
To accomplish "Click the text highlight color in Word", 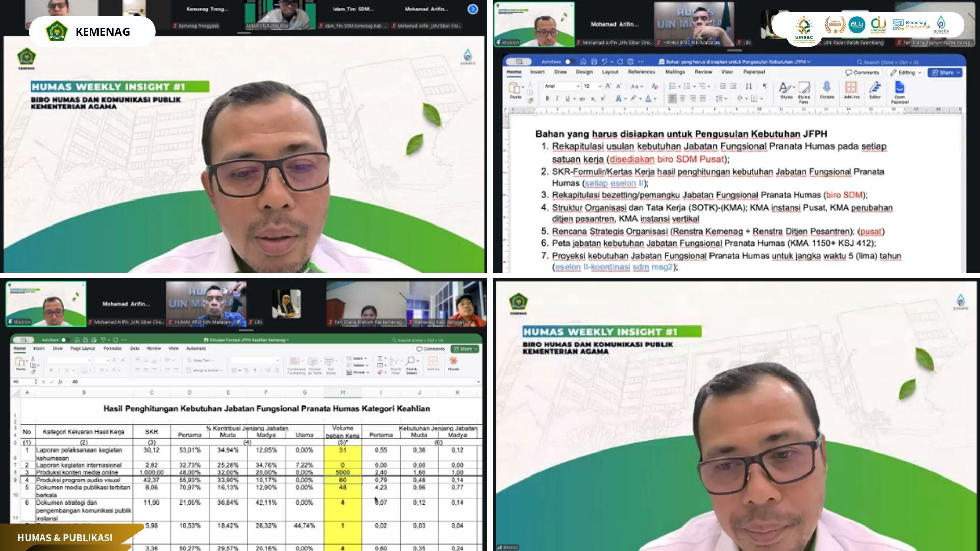I will 633,98.
